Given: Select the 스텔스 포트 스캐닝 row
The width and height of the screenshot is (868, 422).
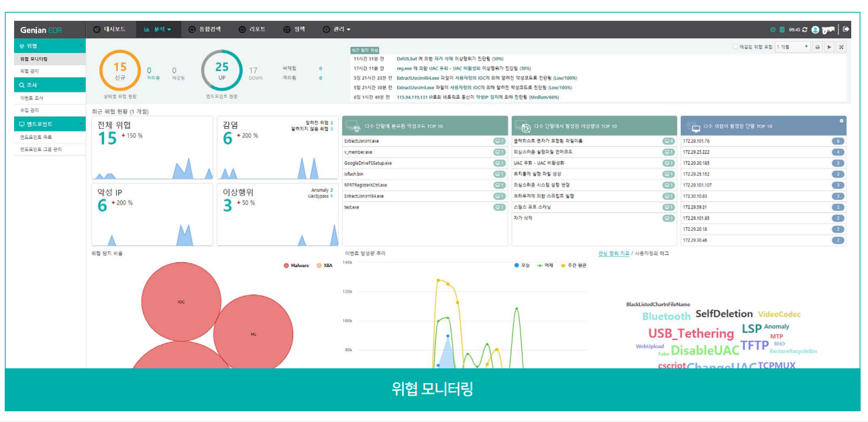Looking at the screenshot, I should pos(594,207).
